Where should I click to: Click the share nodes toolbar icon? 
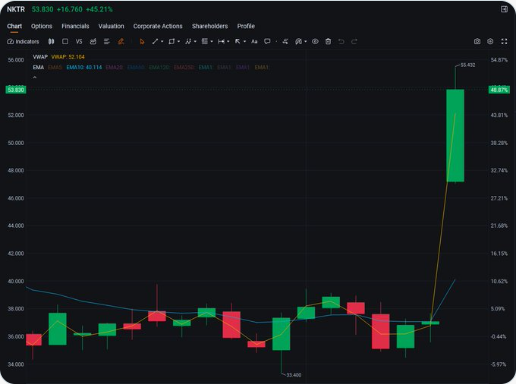[285, 41]
